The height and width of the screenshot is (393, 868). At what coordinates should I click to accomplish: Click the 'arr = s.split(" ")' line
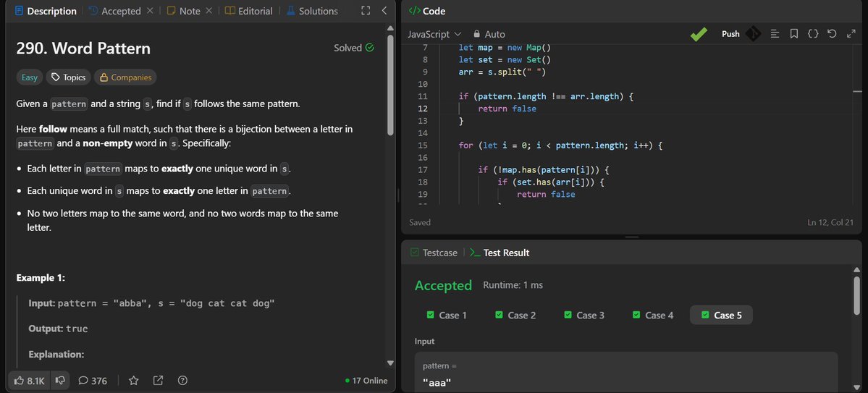502,72
